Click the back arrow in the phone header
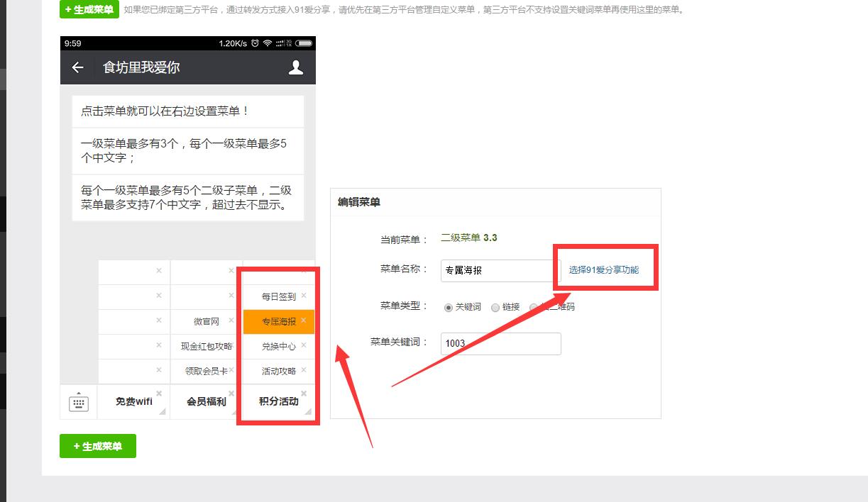This screenshot has height=502, width=868. 78,67
